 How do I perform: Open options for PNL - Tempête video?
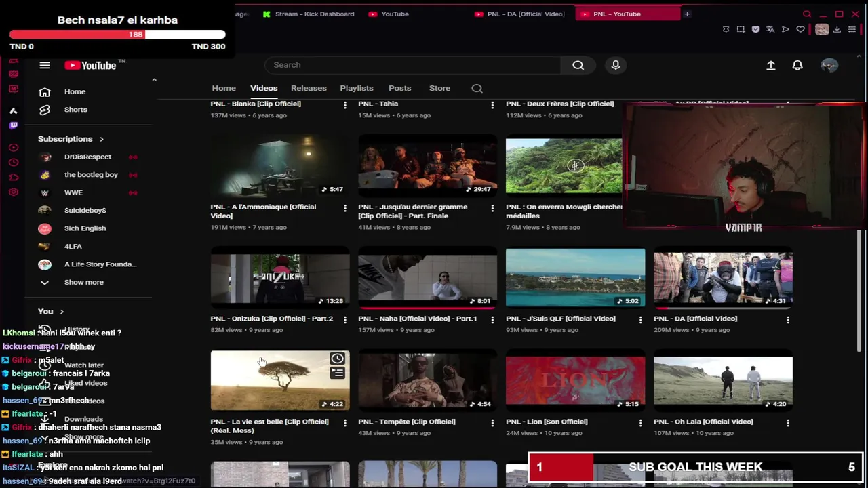(492, 422)
